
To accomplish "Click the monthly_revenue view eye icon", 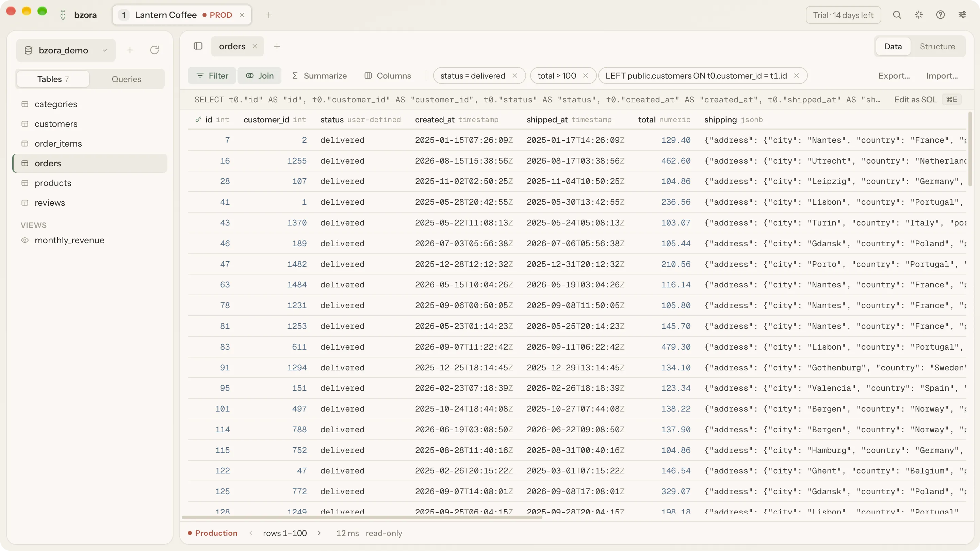I will pyautogui.click(x=25, y=240).
